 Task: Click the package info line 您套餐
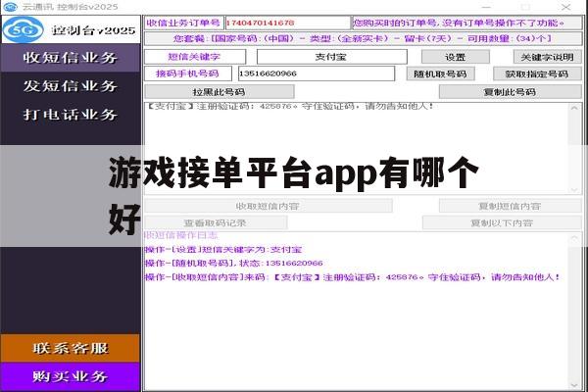(363, 38)
